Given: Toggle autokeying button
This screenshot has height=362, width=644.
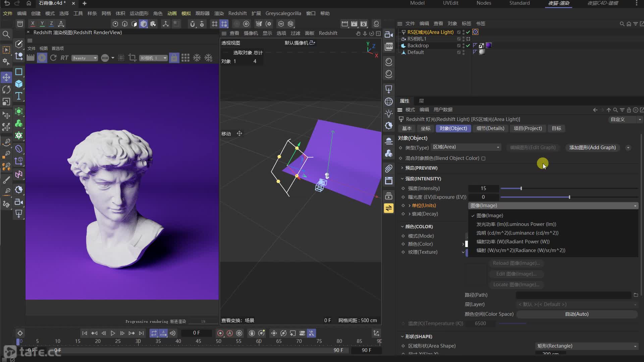Looking at the screenshot, I should (x=230, y=333).
